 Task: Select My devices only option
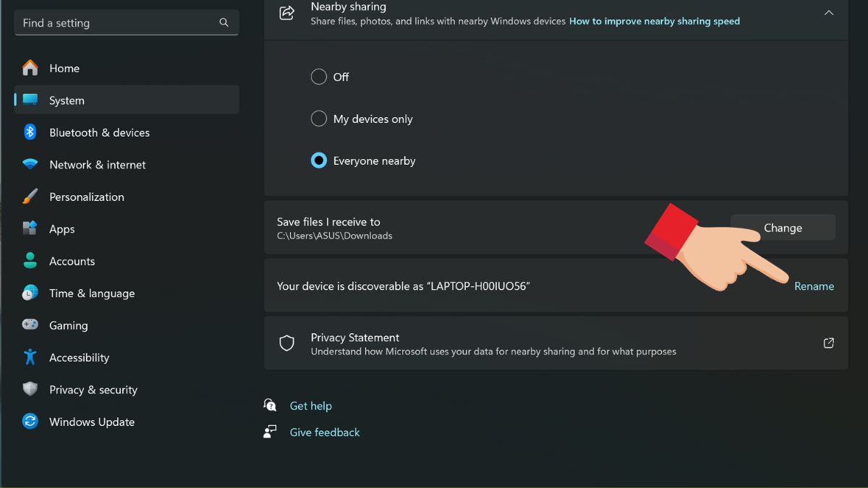coord(319,119)
